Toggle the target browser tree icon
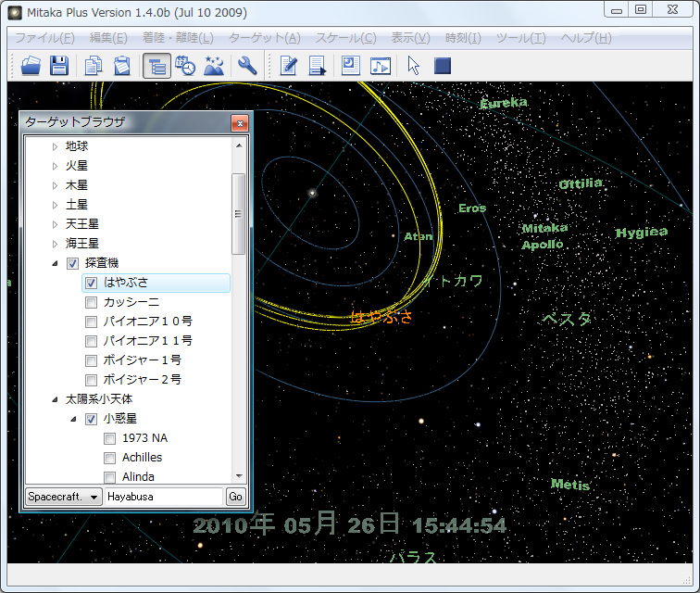The image size is (700, 593). [156, 66]
